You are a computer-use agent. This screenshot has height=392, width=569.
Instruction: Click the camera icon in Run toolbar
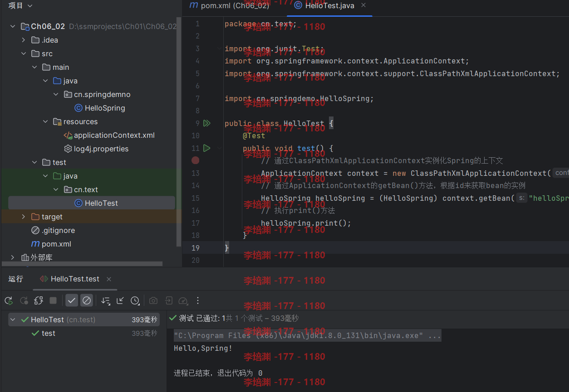(153, 300)
